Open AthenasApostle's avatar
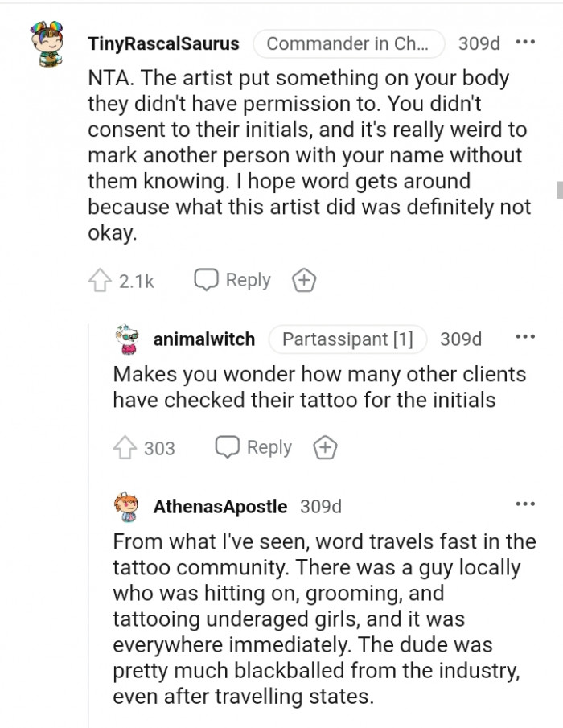This screenshot has width=563, height=728. (x=128, y=506)
